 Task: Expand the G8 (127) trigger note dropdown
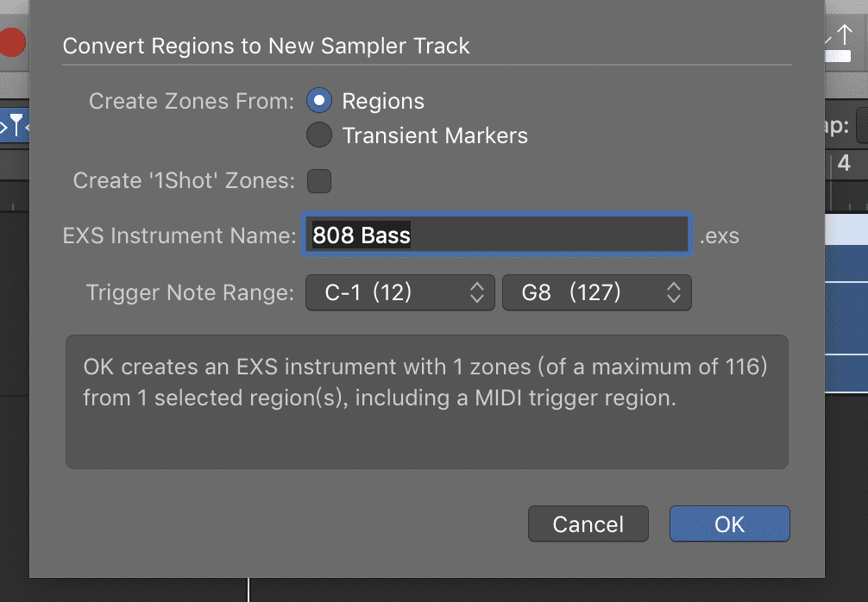[596, 293]
